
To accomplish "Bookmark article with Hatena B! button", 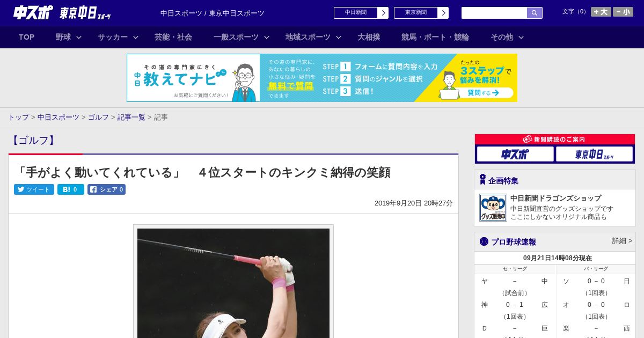I will [x=71, y=189].
